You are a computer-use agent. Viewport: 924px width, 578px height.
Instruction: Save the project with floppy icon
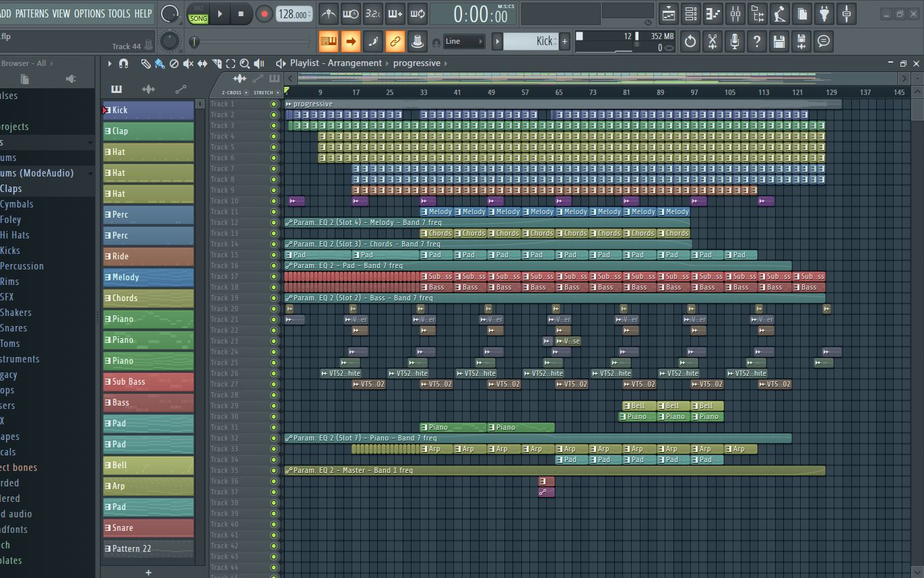point(779,41)
